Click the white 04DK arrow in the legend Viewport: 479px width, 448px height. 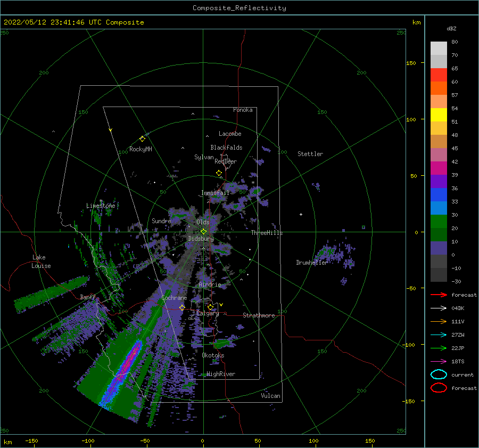click(439, 308)
